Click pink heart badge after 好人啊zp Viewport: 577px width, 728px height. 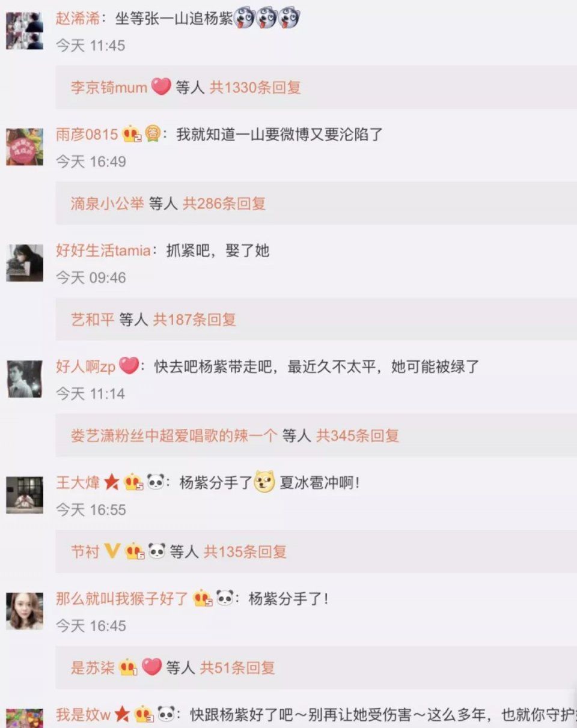(x=129, y=366)
